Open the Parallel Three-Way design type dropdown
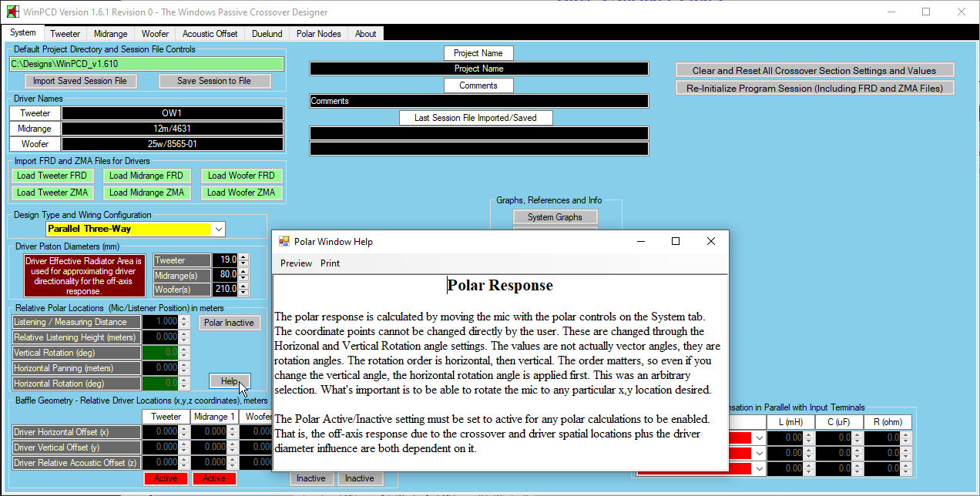 [x=219, y=230]
